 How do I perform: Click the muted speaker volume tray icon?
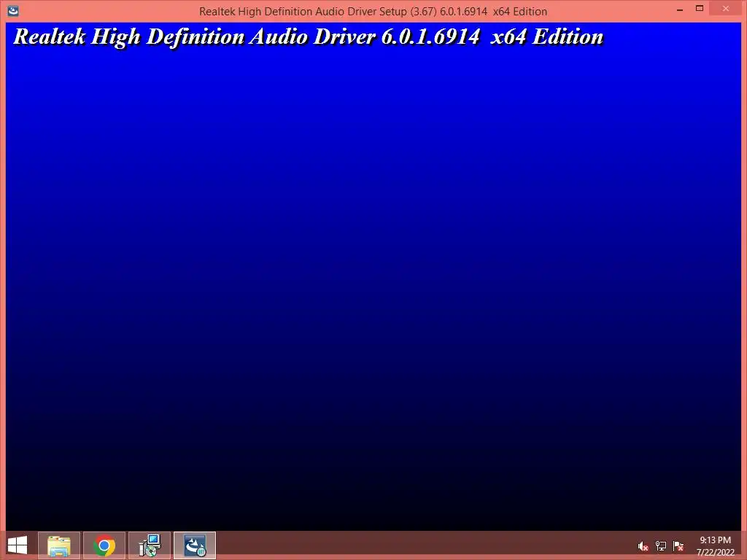[x=643, y=546]
